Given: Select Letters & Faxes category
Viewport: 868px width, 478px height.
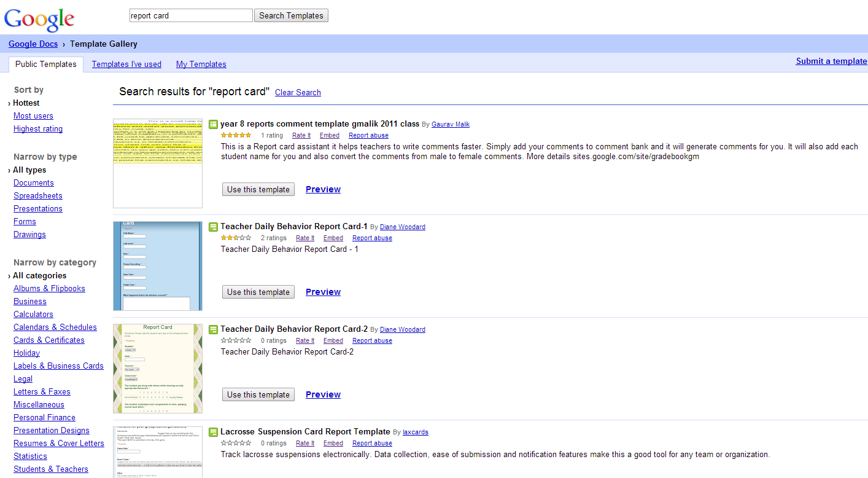Looking at the screenshot, I should click(x=42, y=391).
